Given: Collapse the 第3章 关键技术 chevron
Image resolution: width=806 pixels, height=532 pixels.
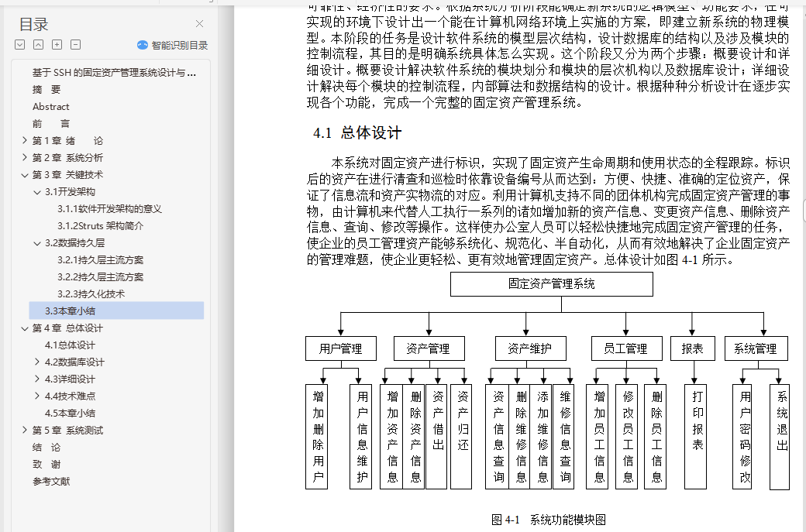Looking at the screenshot, I should [24, 174].
